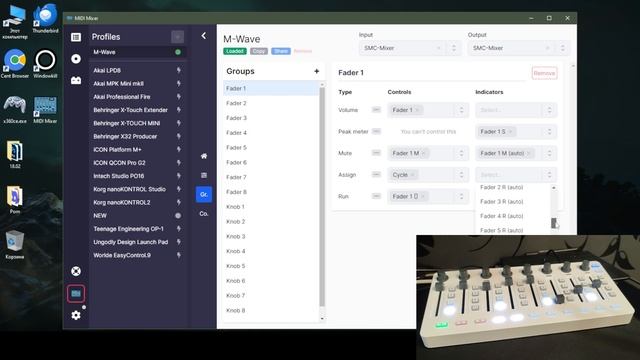This screenshot has width=640, height=360.
Task: Click the Loaded status badge
Action: (235, 51)
